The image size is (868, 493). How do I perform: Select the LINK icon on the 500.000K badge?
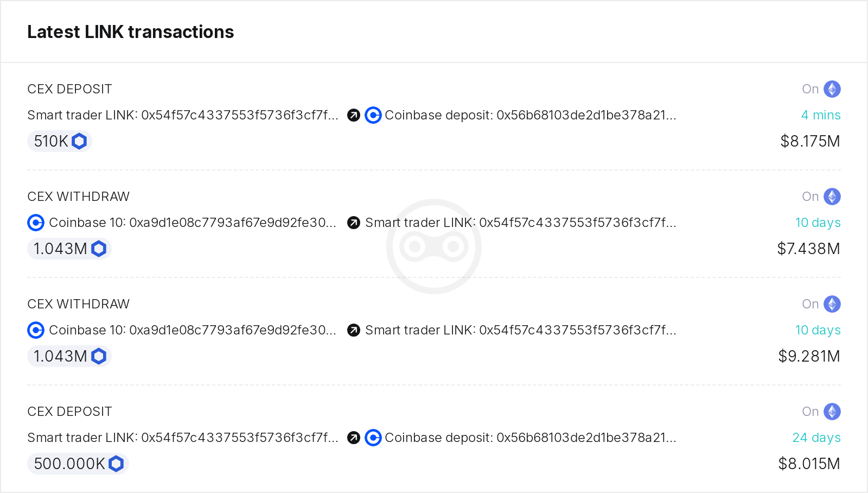point(116,464)
